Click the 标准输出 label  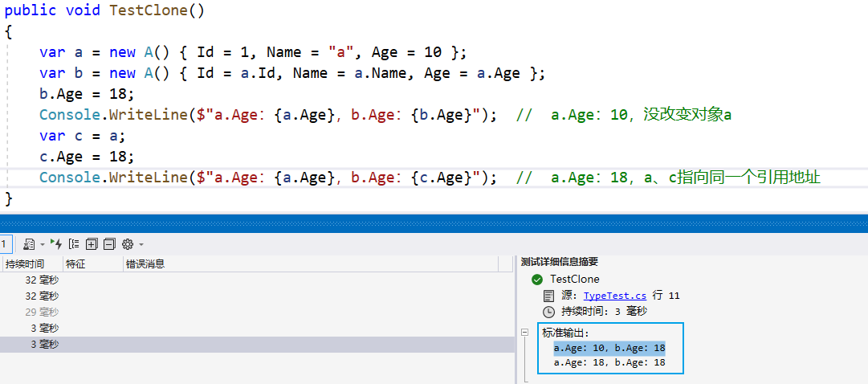[565, 333]
